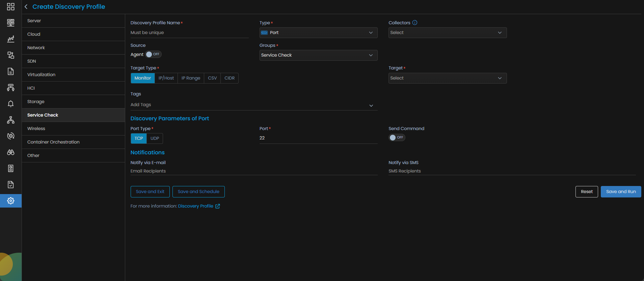
Task: Select Virtualization category
Action: pos(73,75)
